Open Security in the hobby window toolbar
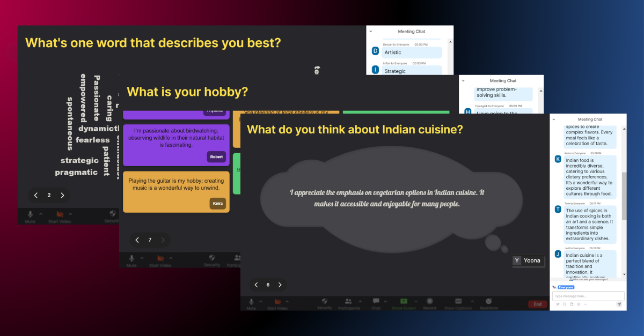The width and height of the screenshot is (644, 336). point(212,260)
